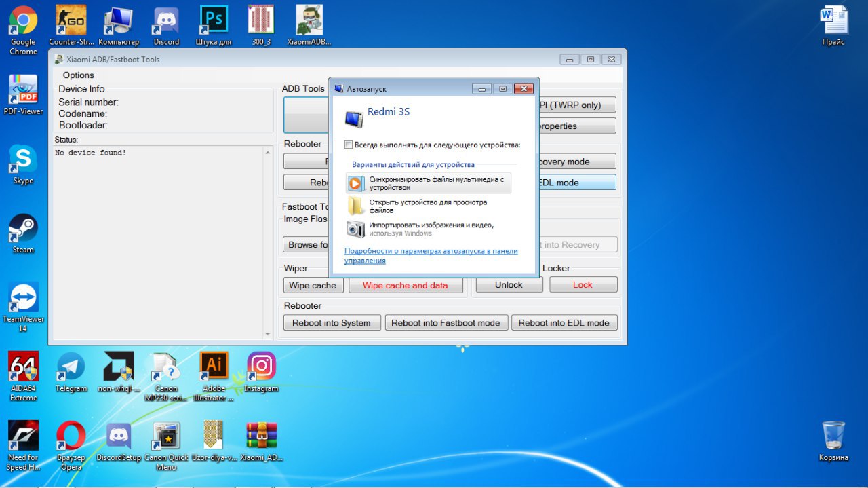Open TeamViewer 14 shortcut

[23, 307]
